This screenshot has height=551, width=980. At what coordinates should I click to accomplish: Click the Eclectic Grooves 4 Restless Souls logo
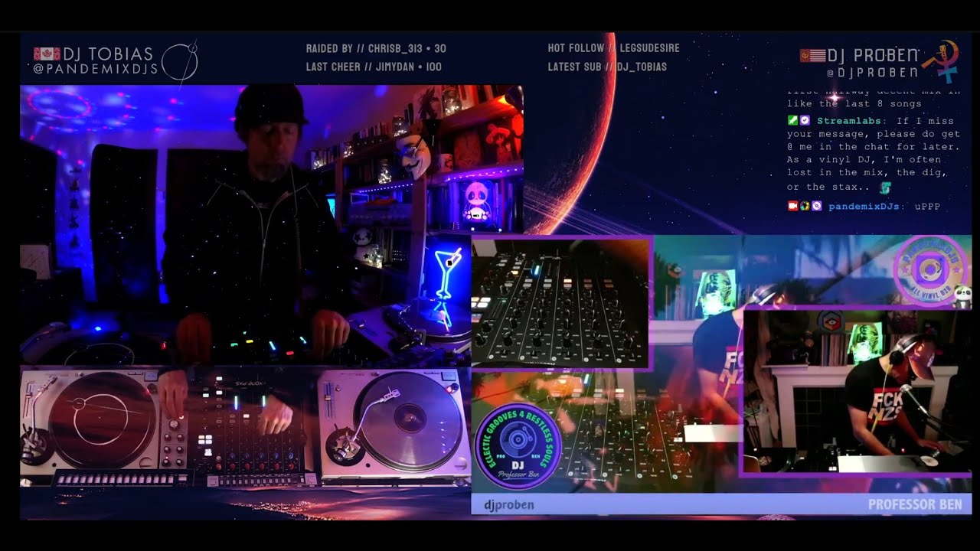pos(518,446)
